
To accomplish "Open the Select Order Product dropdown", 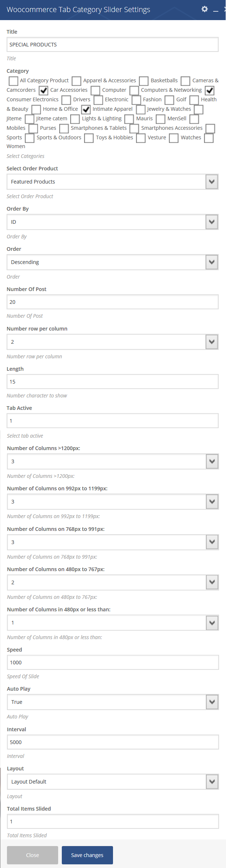I will (x=113, y=182).
